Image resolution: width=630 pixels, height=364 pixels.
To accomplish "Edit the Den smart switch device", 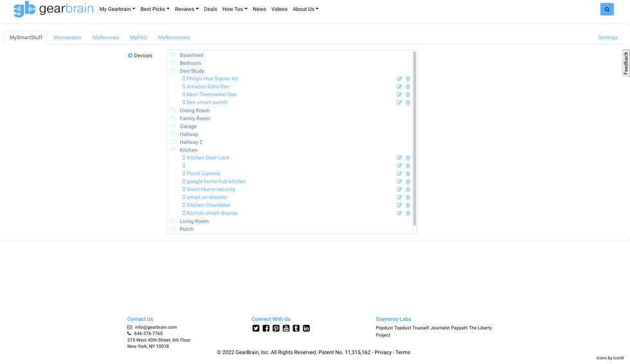I will (x=399, y=103).
